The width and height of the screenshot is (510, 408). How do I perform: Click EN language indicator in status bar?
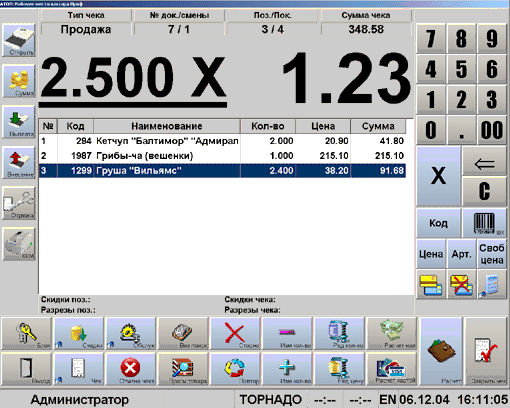coord(388,399)
